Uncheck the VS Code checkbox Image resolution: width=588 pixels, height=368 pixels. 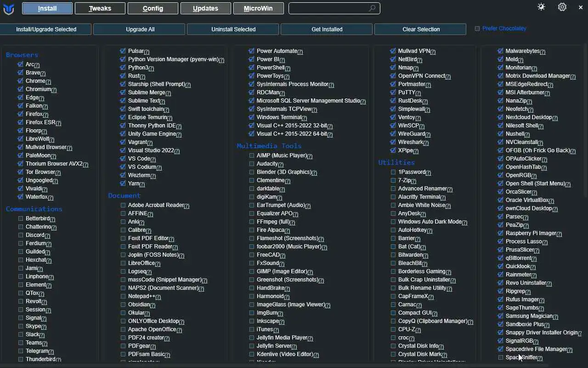123,159
